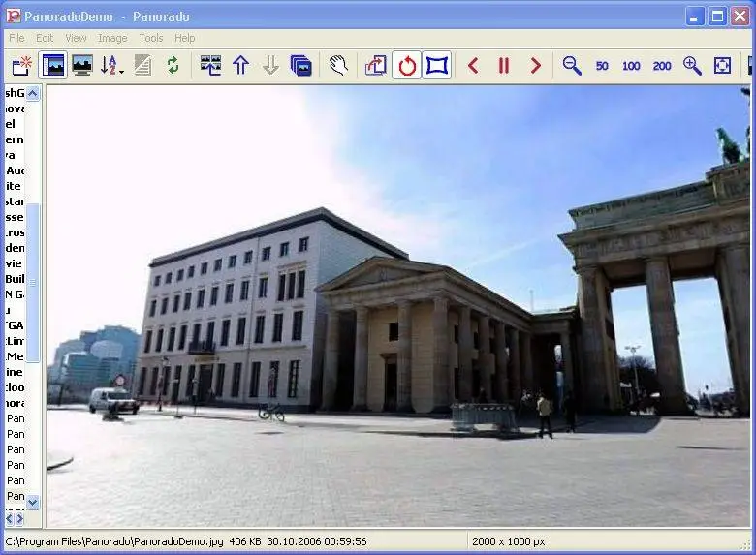The height and width of the screenshot is (555, 756).
Task: Click file list scroll up arrow
Action: (x=32, y=93)
